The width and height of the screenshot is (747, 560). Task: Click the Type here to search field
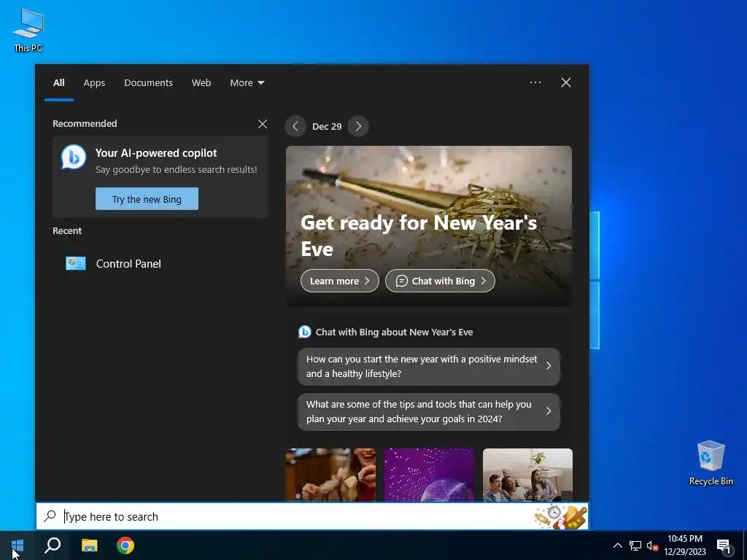click(x=312, y=517)
